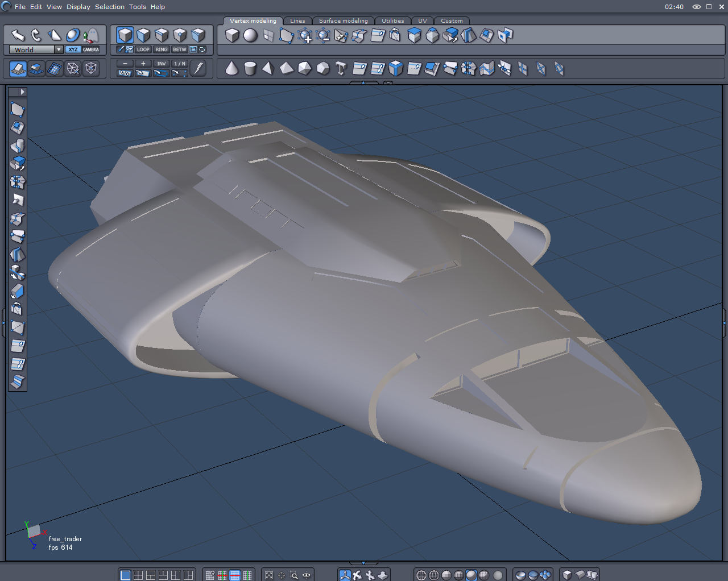
Task: Switch to vertex selection mode cube
Action: click(180, 35)
